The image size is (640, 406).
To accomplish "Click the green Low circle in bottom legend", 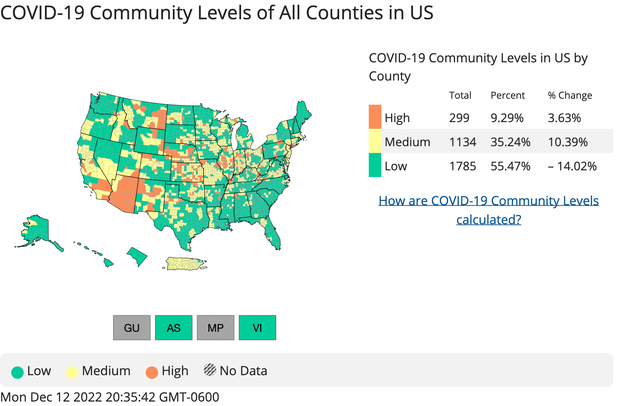I will click(17, 371).
